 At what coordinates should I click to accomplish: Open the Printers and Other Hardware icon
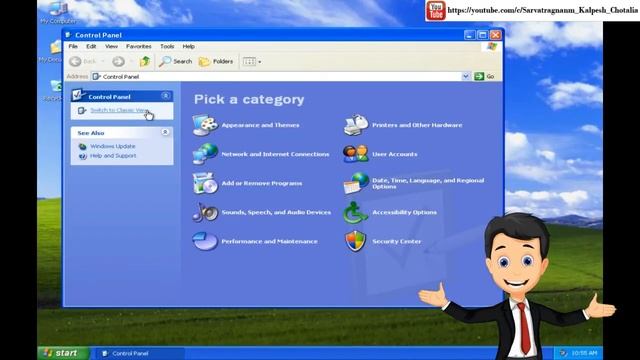[356, 125]
